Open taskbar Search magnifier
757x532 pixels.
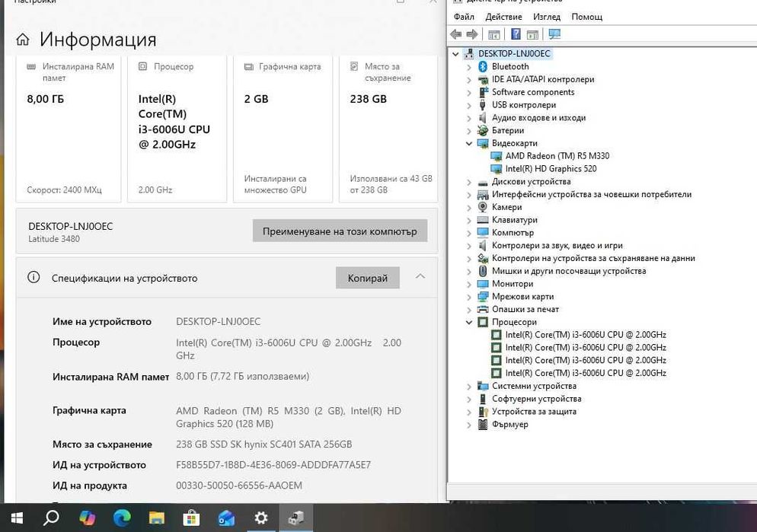(x=51, y=518)
